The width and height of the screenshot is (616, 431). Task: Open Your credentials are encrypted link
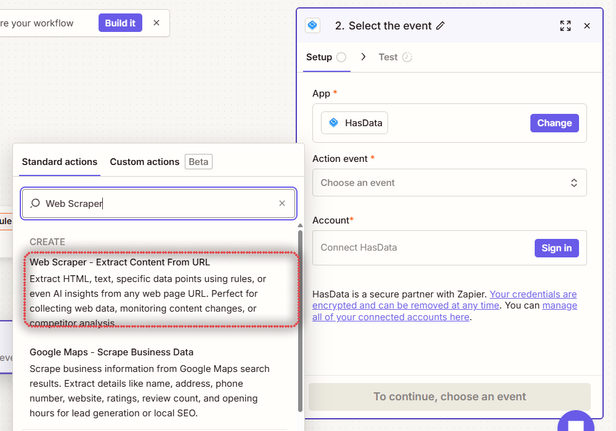coord(444,300)
